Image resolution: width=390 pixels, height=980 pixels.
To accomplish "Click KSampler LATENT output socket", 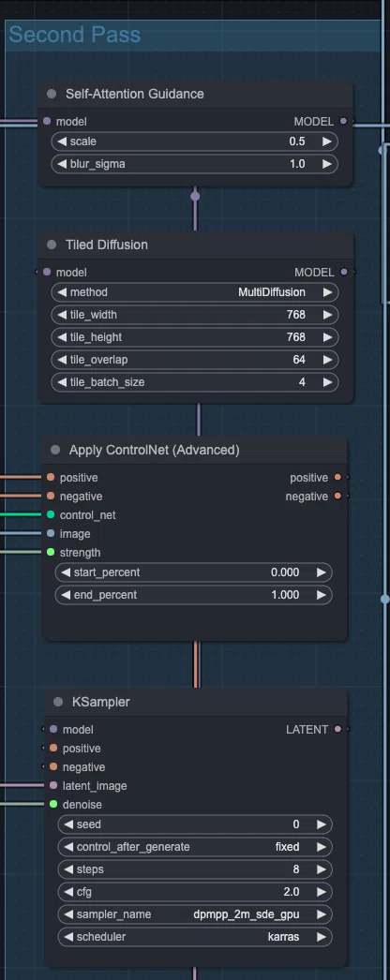I will pyautogui.click(x=338, y=729).
